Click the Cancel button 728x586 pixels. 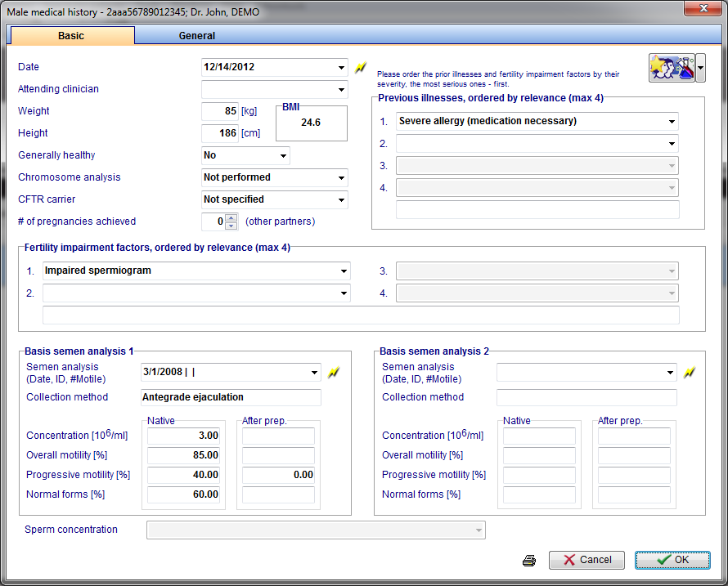click(x=586, y=560)
